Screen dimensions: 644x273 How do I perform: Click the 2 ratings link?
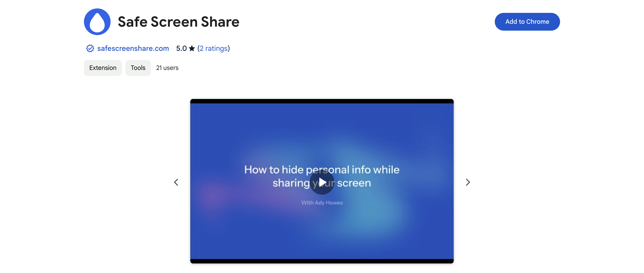pos(213,48)
